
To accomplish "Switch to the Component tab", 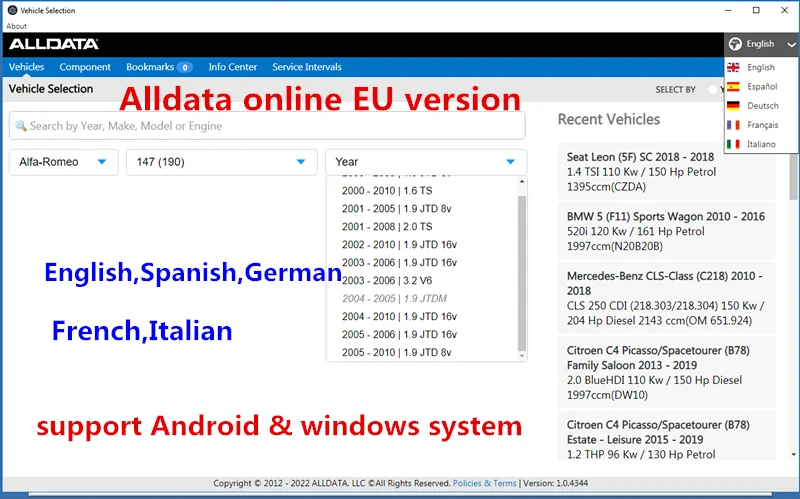I will click(x=85, y=67).
